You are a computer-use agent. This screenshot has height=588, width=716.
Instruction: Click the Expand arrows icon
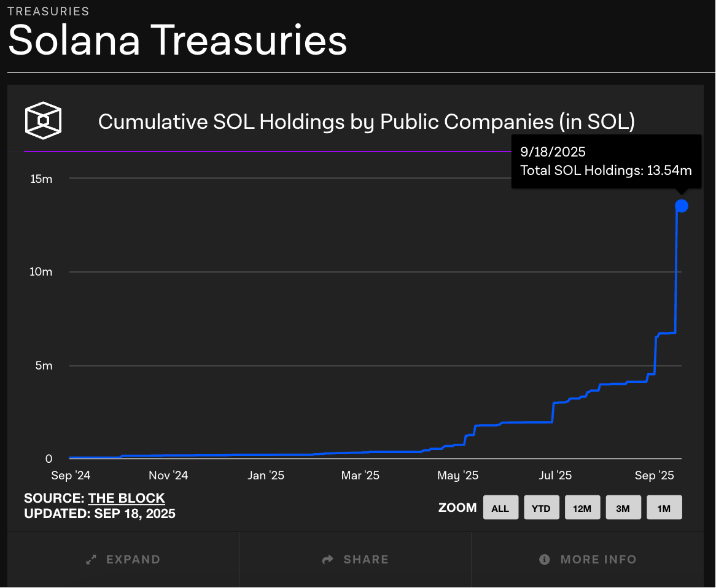point(91,559)
